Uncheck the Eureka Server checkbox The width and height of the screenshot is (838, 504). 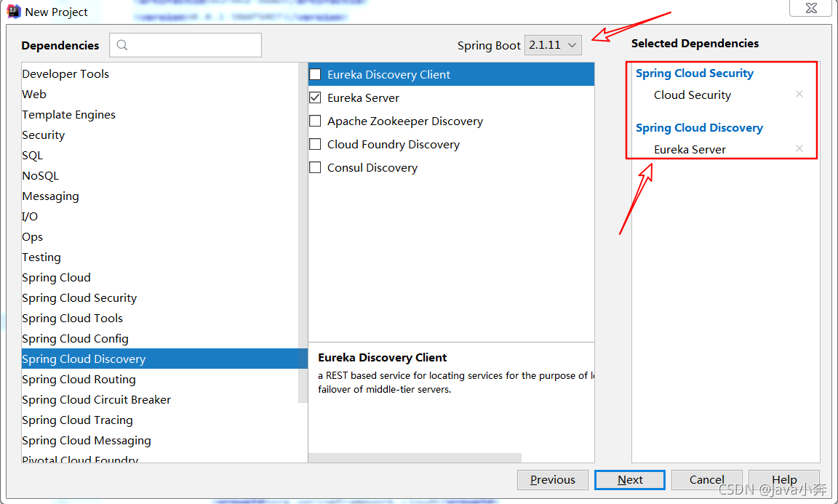(315, 97)
